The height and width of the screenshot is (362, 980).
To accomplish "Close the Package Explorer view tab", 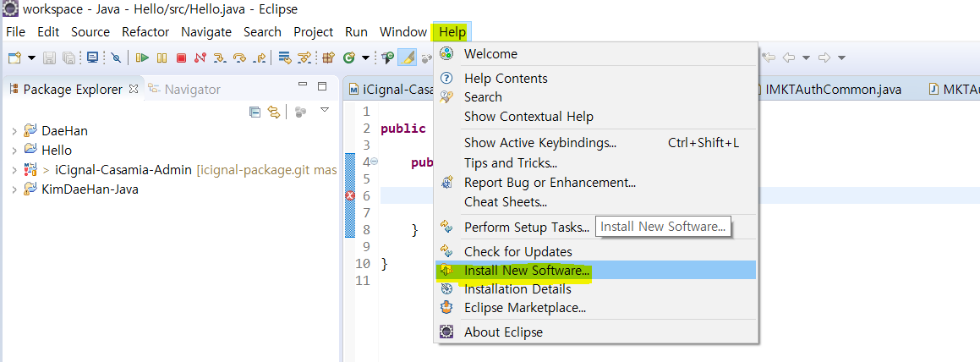I will pos(133,89).
